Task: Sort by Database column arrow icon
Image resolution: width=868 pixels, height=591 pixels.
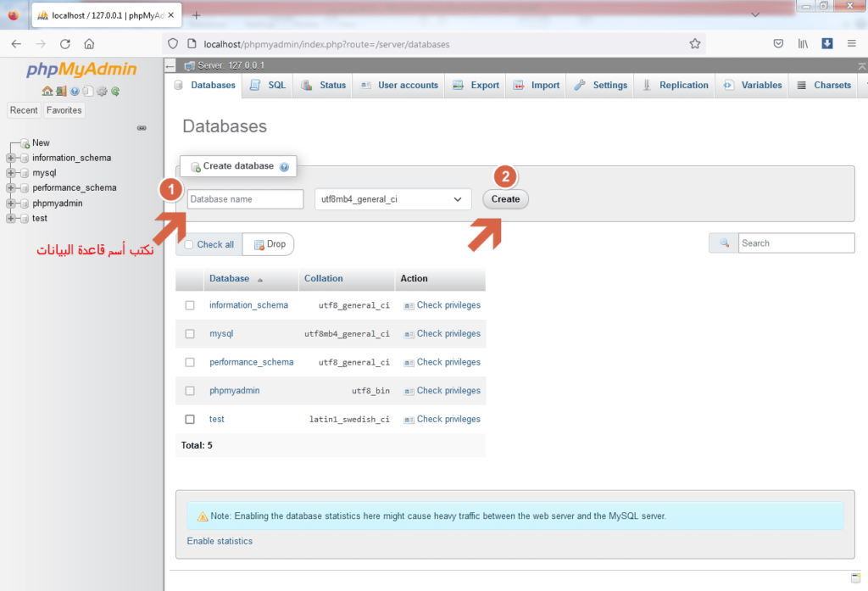Action: [x=259, y=280]
